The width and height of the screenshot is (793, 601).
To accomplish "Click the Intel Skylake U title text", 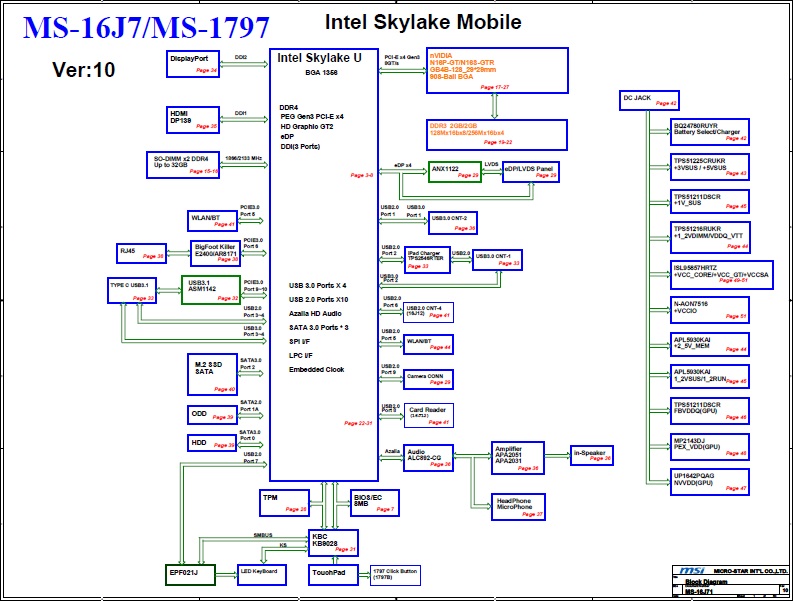I will tap(319, 58).
